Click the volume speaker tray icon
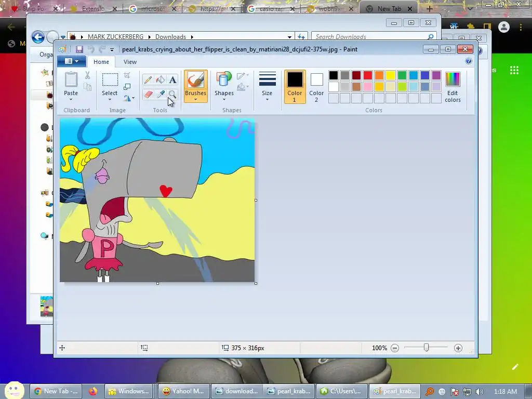This screenshot has width=532, height=399. (x=479, y=392)
